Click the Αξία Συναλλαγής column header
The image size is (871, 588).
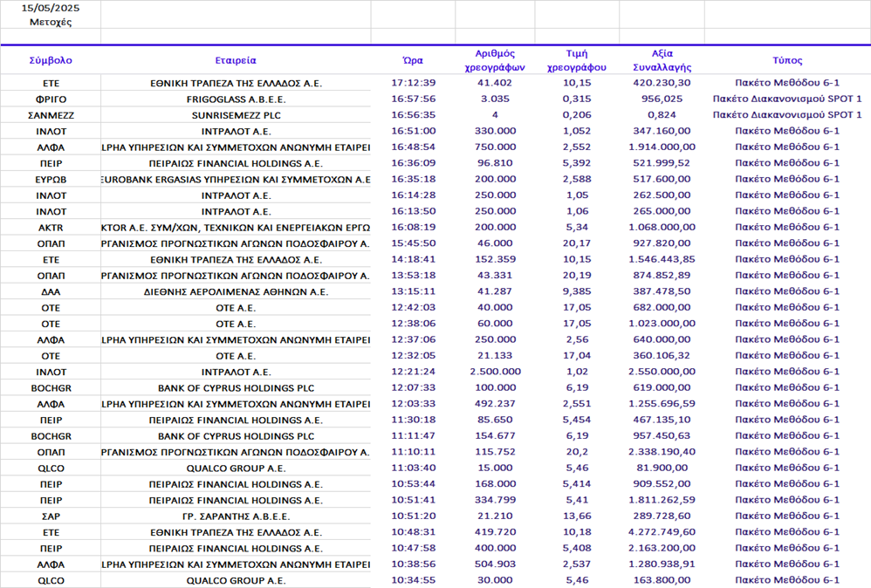pos(662,60)
